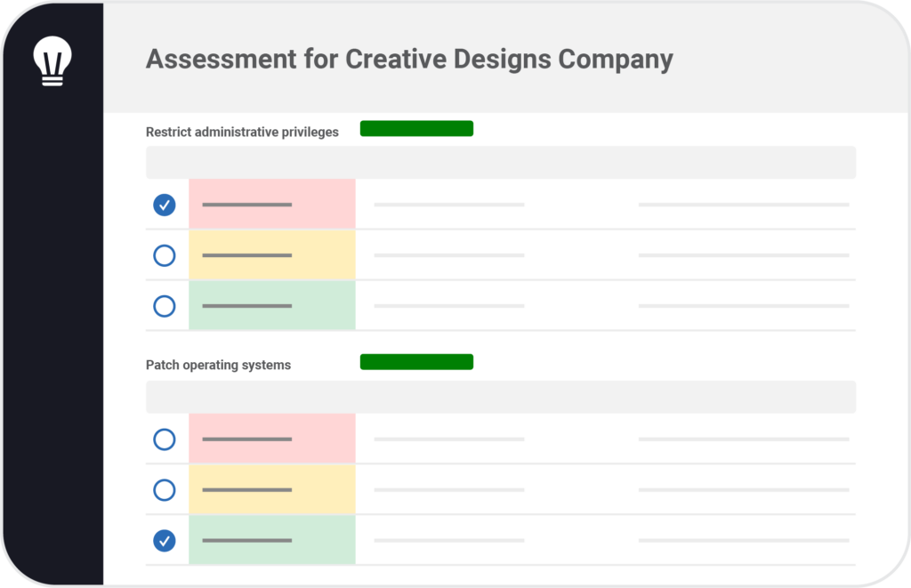Click the Patch operating systems heading
The image size is (911, 588).
click(x=217, y=364)
